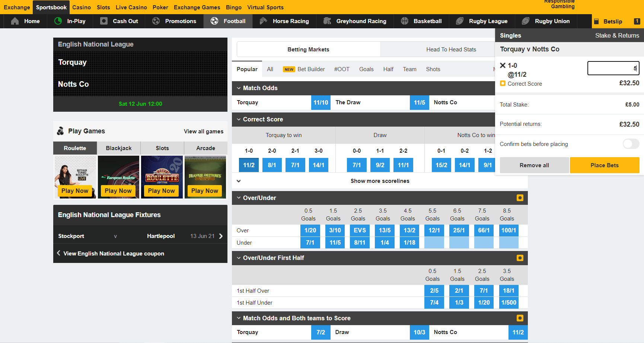
Task: Remove the 1-0 selection with the X icon
Action: [503, 65]
